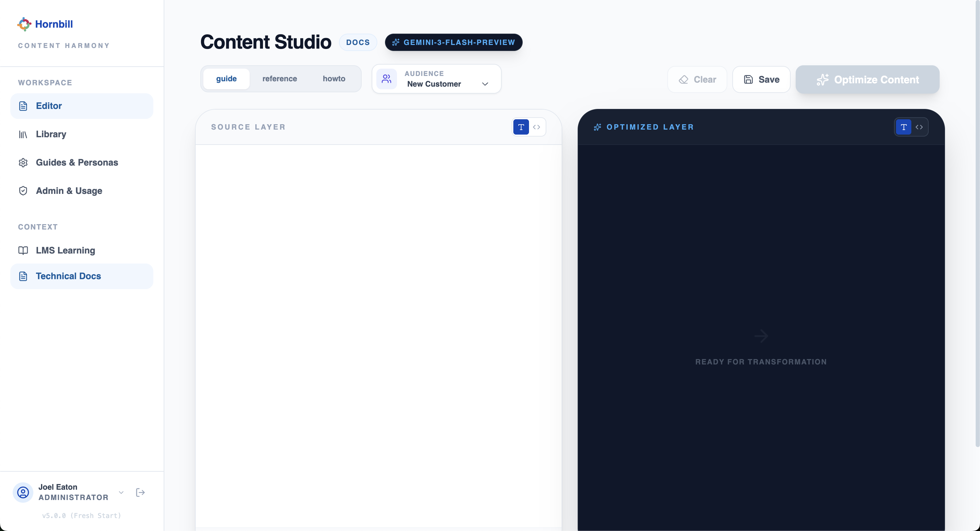Expand the user profile chevron next to Joel Eaton
This screenshot has width=980, height=531.
(x=121, y=492)
